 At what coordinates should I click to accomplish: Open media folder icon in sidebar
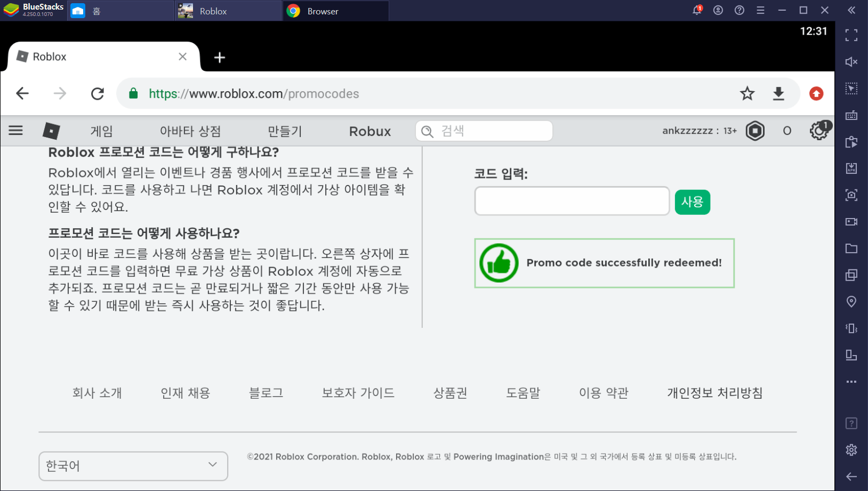[851, 248]
